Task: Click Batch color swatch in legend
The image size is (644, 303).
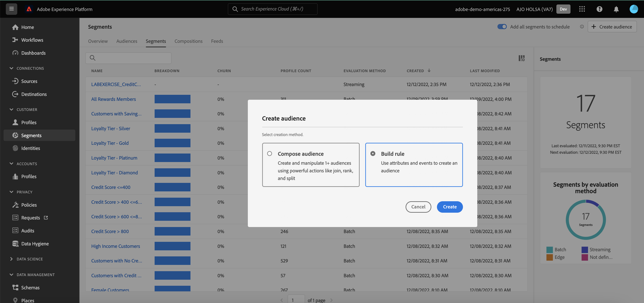Action: 549,249
